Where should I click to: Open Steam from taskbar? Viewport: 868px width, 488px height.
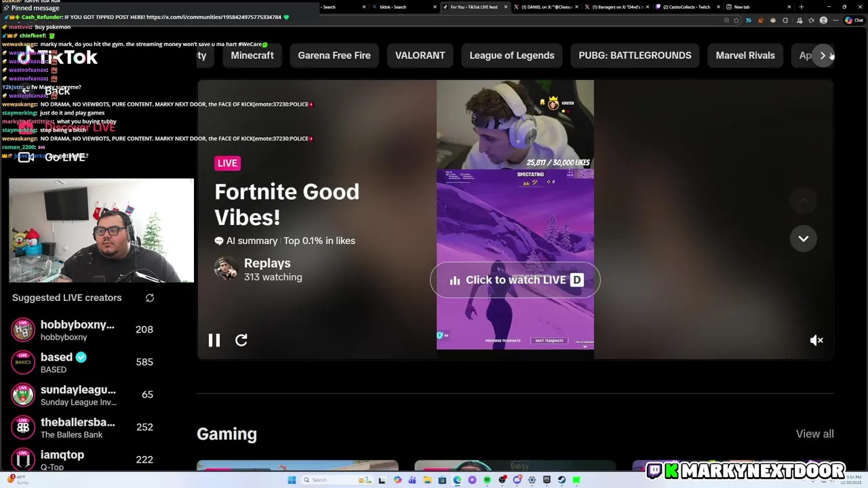point(561,480)
